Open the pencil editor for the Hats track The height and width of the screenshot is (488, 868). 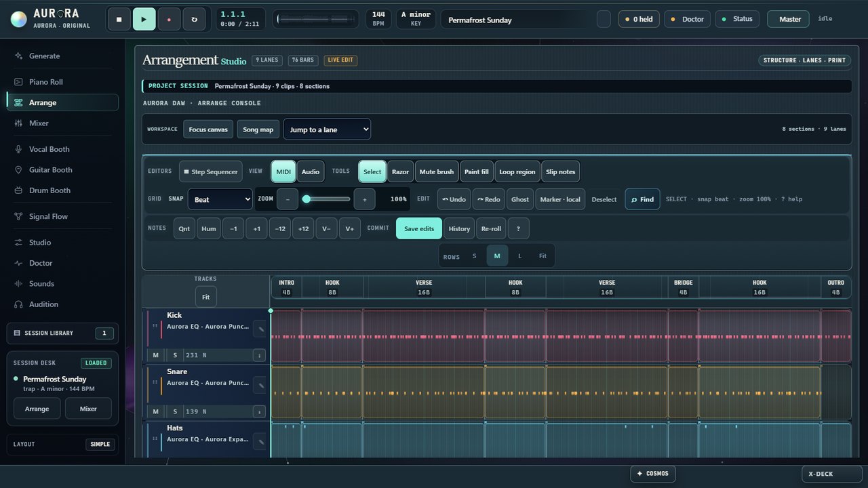260,442
